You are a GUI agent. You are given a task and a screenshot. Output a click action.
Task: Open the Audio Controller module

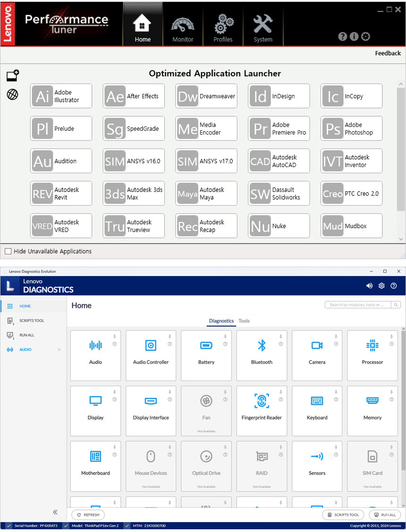(151, 355)
